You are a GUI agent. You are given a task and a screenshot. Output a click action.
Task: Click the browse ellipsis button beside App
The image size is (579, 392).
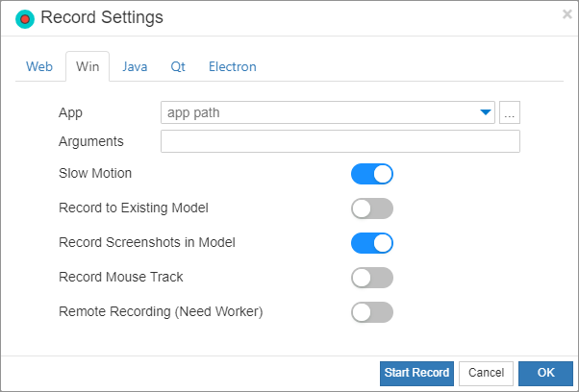coord(510,113)
